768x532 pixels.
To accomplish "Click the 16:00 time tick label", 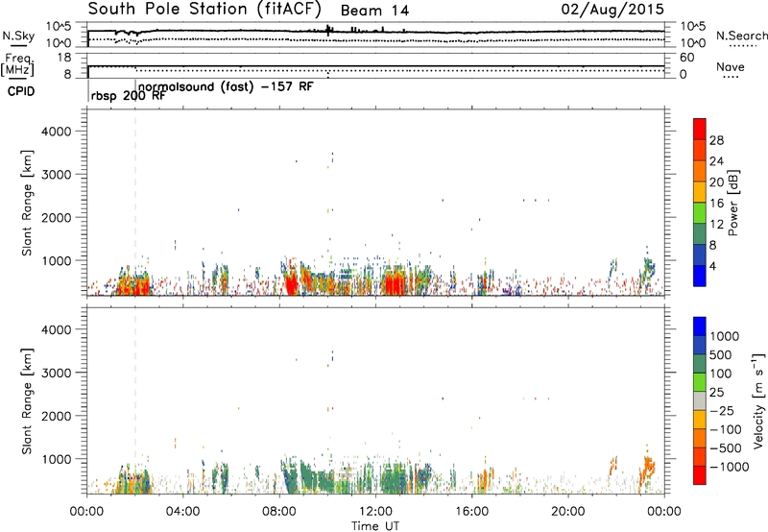I will click(x=471, y=512).
